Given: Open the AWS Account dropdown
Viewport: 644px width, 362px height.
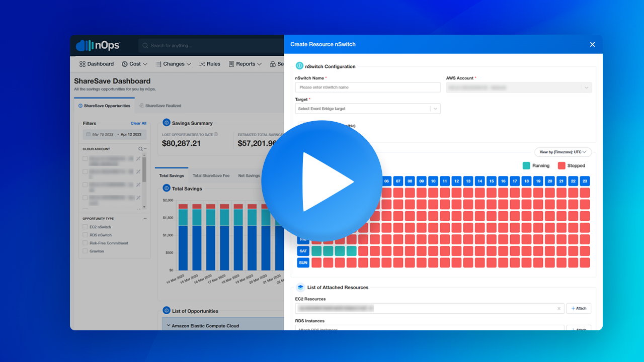Looking at the screenshot, I should click(x=519, y=87).
